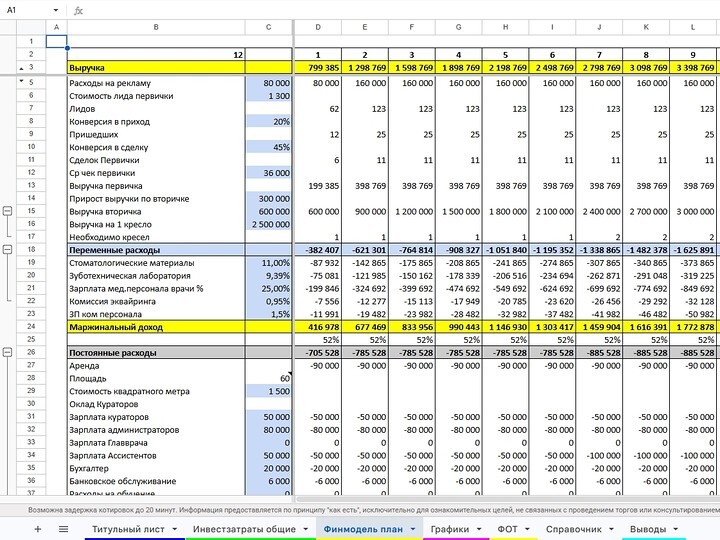
Task: Open the ФОТ sheet tab
Action: click(x=507, y=529)
